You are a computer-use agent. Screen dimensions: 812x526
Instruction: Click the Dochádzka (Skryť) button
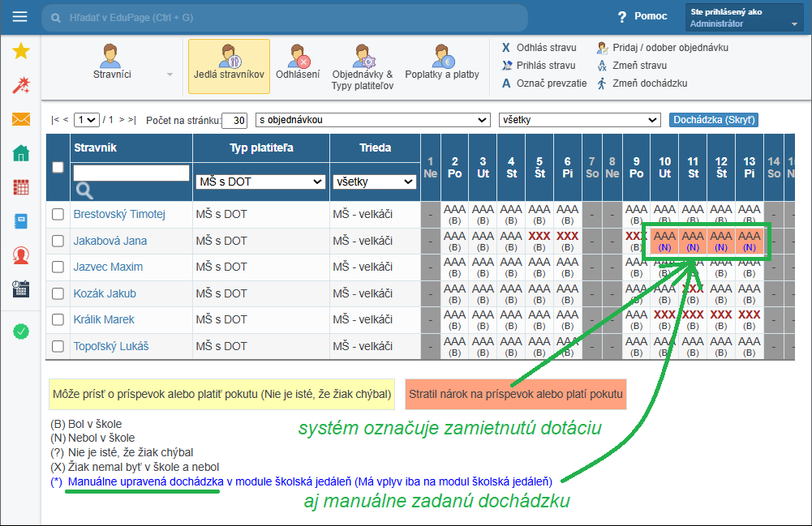pyautogui.click(x=714, y=120)
